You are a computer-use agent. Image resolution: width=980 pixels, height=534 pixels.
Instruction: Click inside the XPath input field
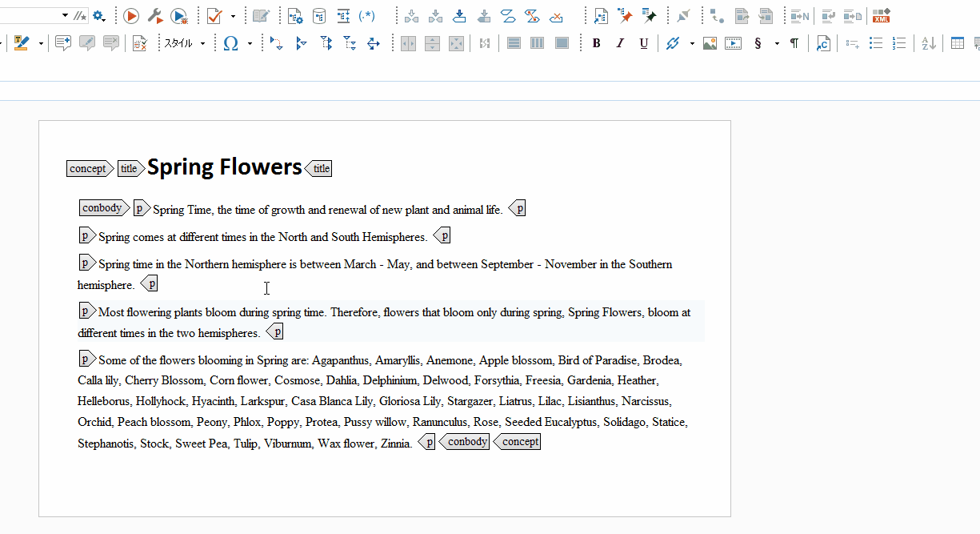[30, 16]
